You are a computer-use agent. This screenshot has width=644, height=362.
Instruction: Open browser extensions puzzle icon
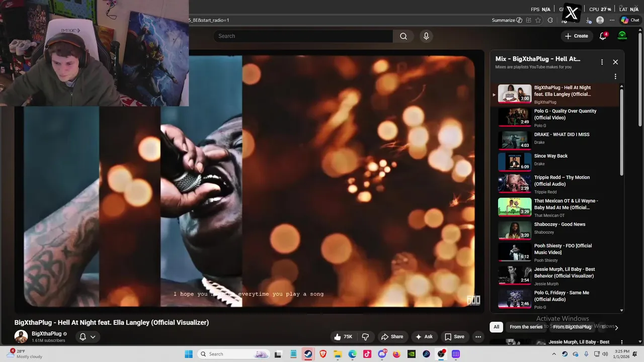(550, 20)
